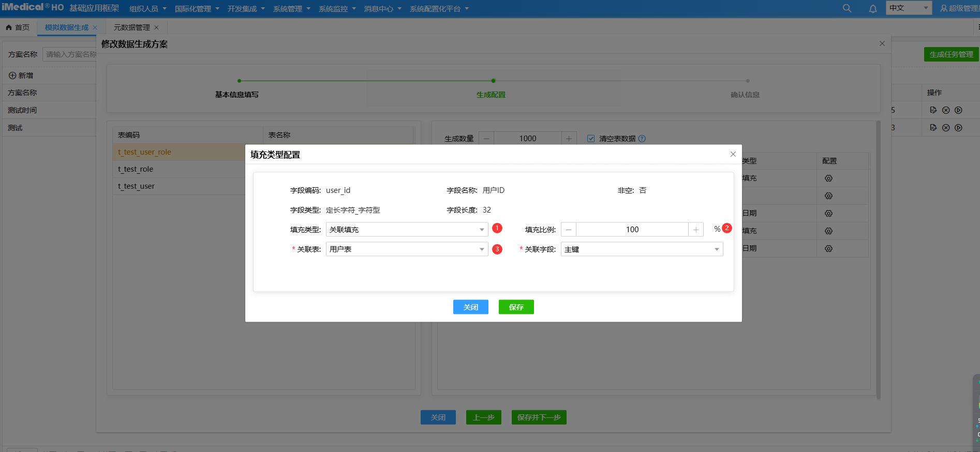Open the 关联字段 dropdown
Screen dimensions: 980x452
click(642, 249)
